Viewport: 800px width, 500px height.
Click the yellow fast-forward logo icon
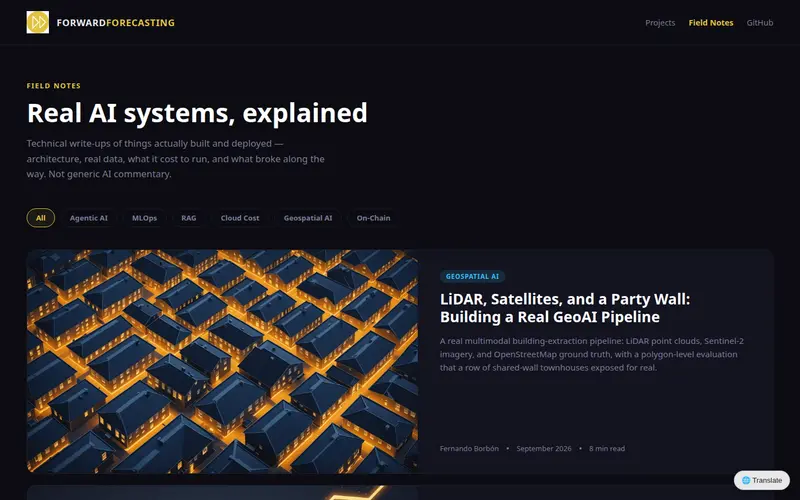tap(38, 22)
